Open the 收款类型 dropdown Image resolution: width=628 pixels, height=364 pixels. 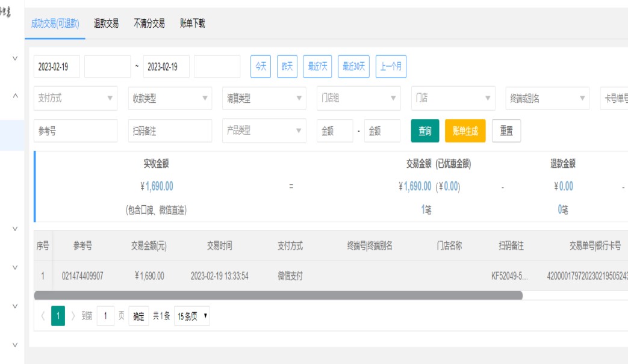[x=170, y=99]
